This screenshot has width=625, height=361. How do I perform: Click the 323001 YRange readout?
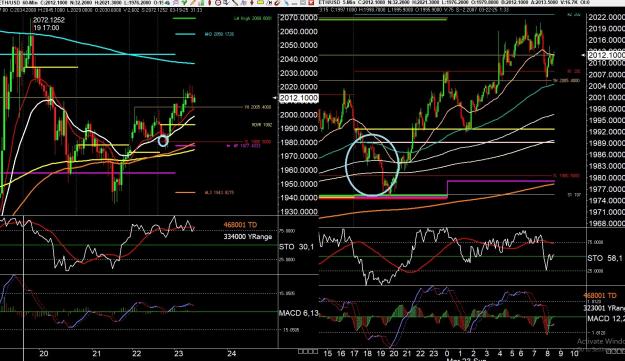(603, 308)
